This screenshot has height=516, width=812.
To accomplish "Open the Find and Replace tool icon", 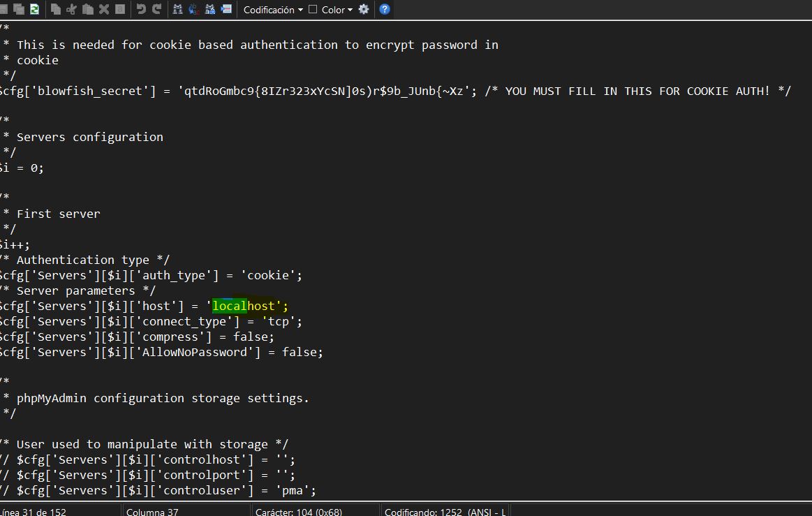I will [x=193, y=9].
